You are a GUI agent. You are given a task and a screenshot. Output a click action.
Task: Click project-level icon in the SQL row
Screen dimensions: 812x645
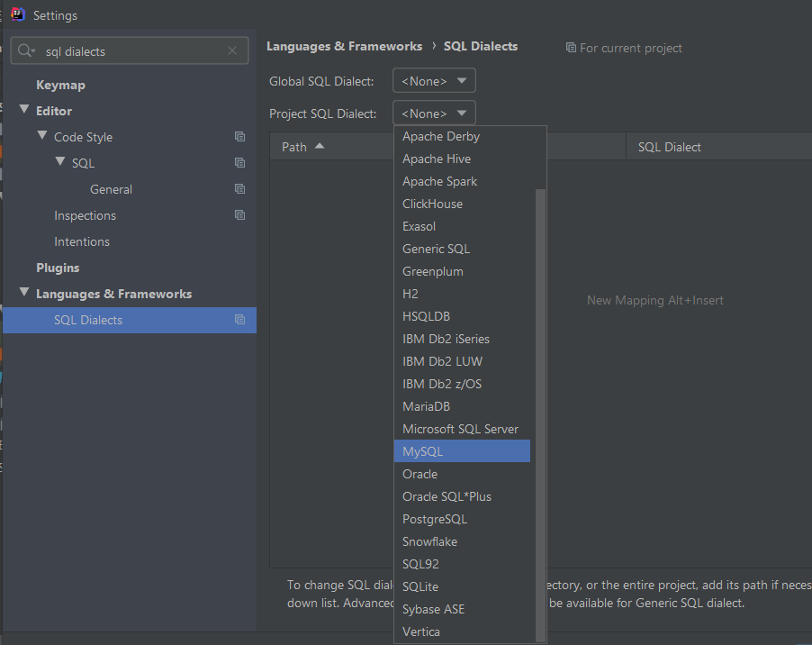pos(239,163)
